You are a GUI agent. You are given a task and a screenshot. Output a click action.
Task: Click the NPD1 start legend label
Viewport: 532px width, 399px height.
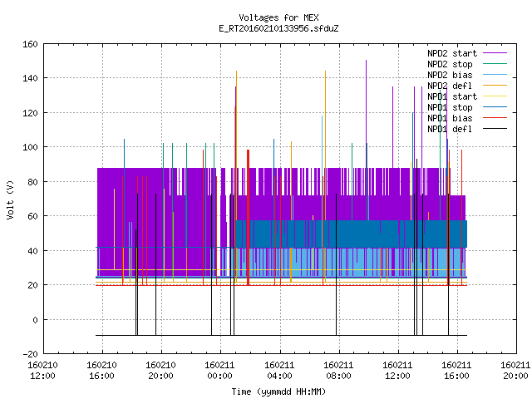pyautogui.click(x=452, y=96)
